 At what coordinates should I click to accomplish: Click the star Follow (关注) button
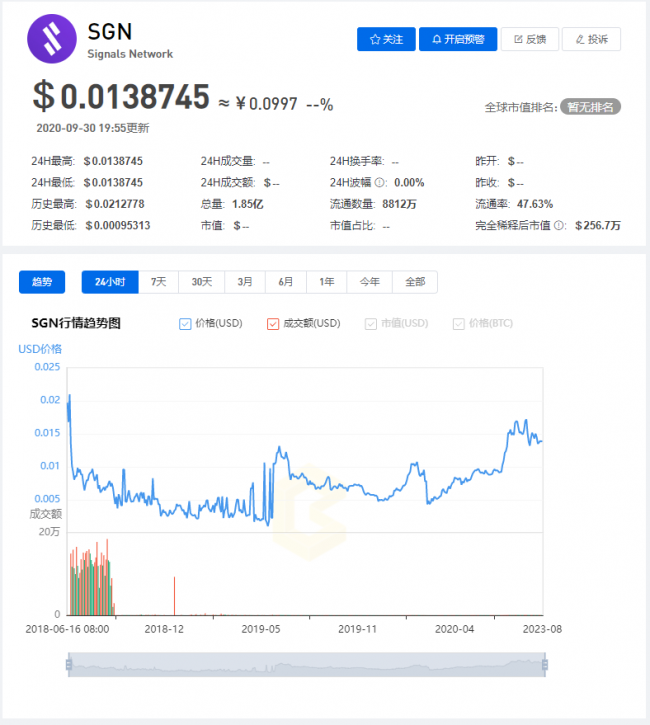[x=386, y=39]
